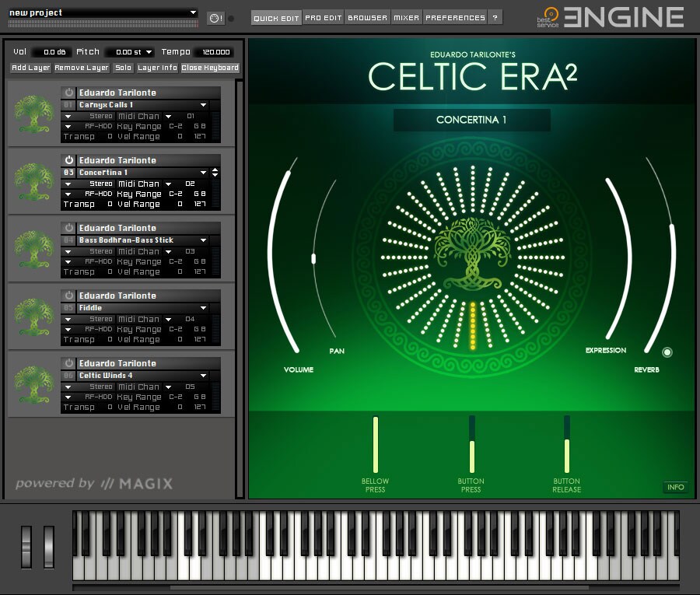The width and height of the screenshot is (700, 595).
Task: Click the Add Layer button
Action: [31, 68]
